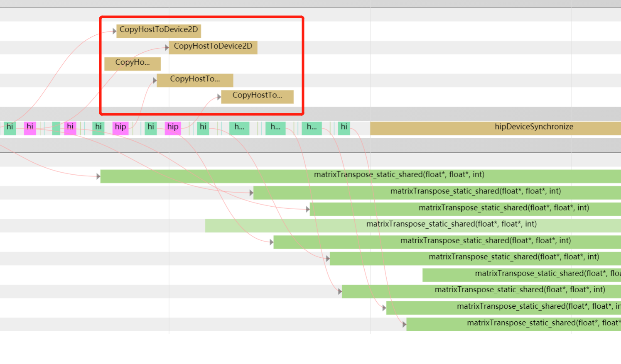Click the rightmost green hi slice
621x364 pixels.
(344, 127)
